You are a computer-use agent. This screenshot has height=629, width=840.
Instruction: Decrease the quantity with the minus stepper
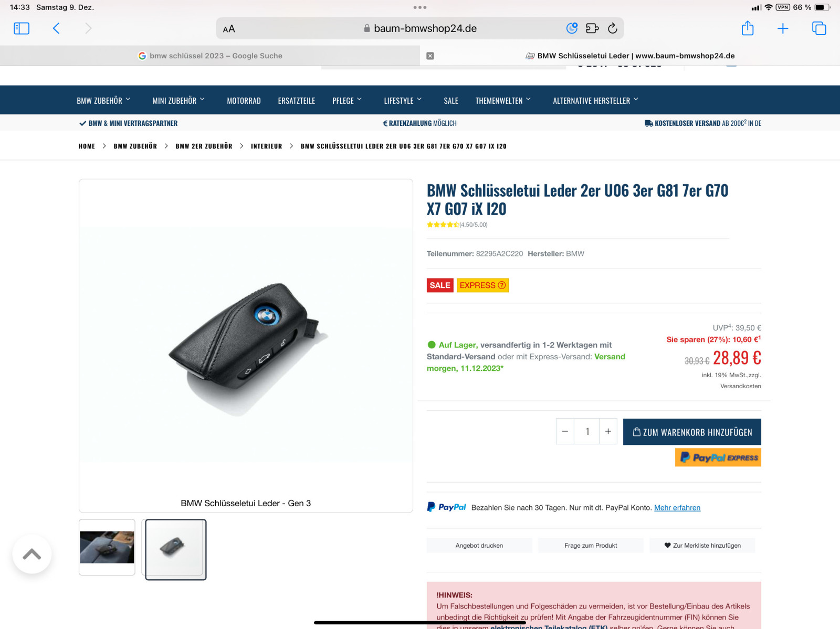point(565,431)
